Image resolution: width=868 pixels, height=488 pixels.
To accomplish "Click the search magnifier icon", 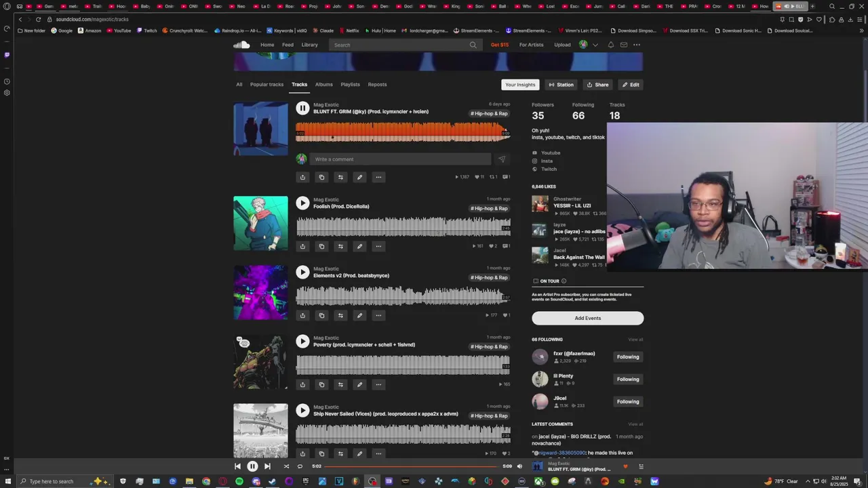I will [x=473, y=45].
